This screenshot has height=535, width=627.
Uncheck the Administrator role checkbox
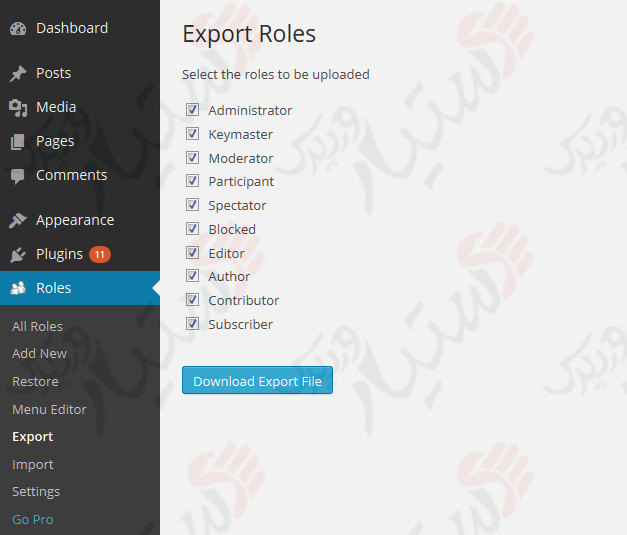pos(192,110)
